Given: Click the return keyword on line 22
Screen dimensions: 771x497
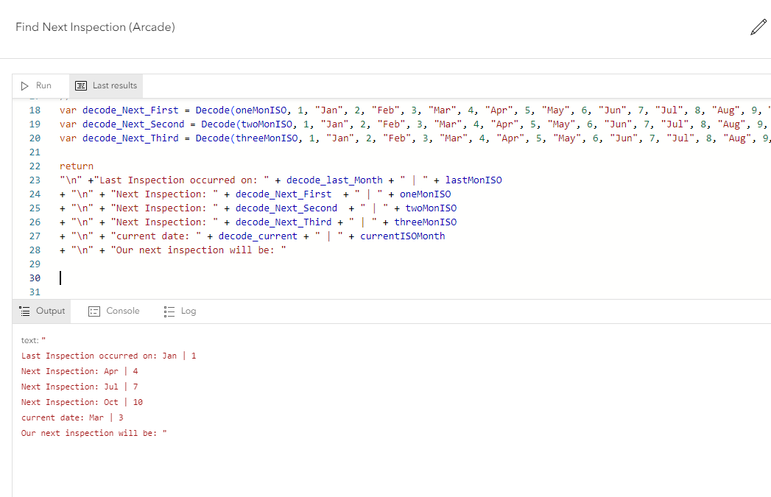Looking at the screenshot, I should 76,166.
